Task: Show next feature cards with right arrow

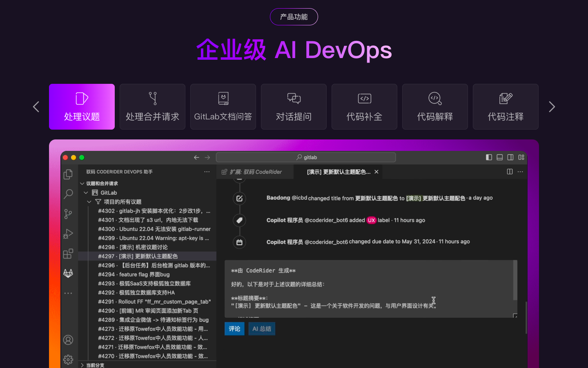Action: coord(552,107)
